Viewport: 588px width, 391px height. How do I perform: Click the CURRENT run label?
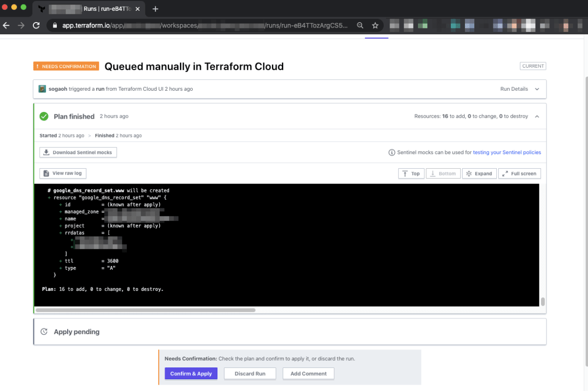coord(533,66)
